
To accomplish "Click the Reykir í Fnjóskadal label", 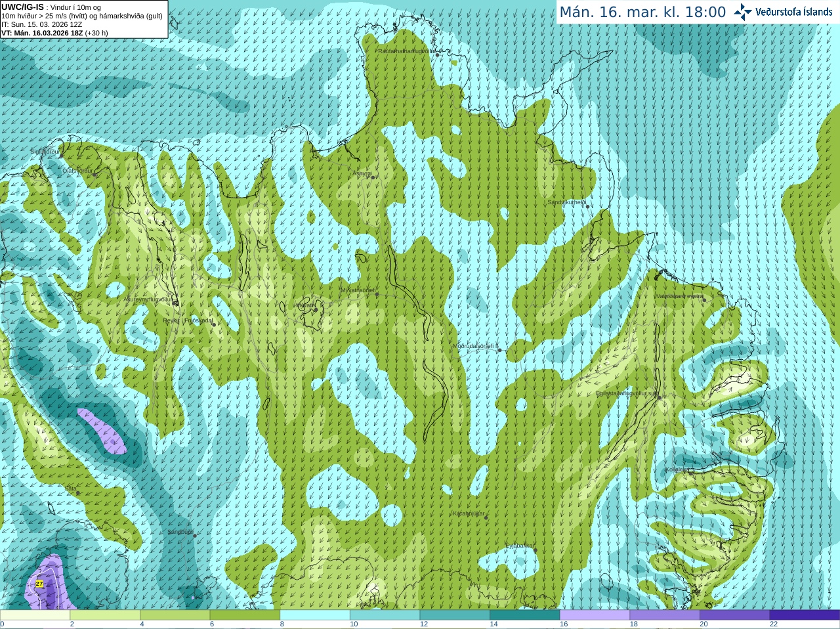I will [x=188, y=320].
